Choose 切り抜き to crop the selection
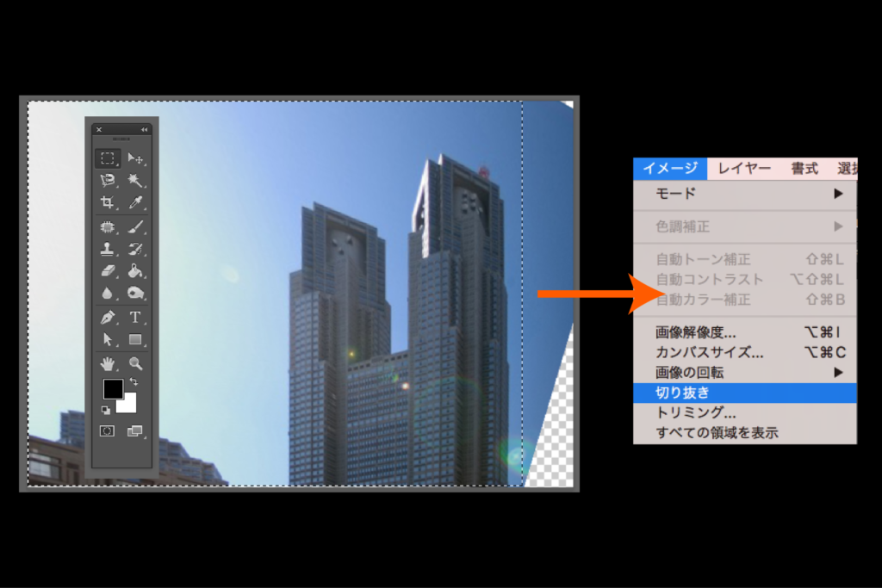 pos(745,393)
